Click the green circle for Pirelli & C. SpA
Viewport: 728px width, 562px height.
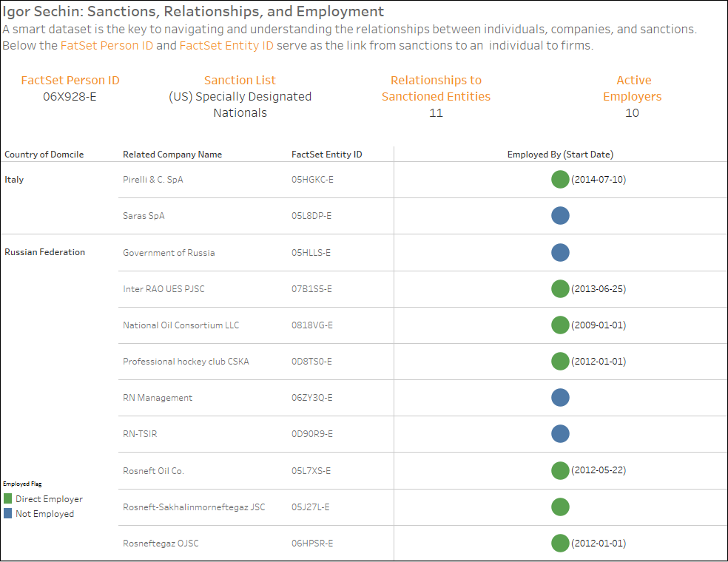[x=560, y=179]
